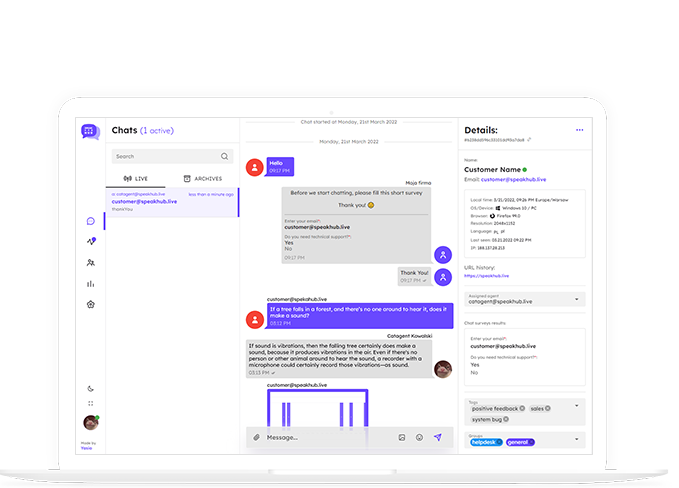The height and width of the screenshot is (488, 679).
Task: Click the image upload icon in message bar
Action: point(402,437)
